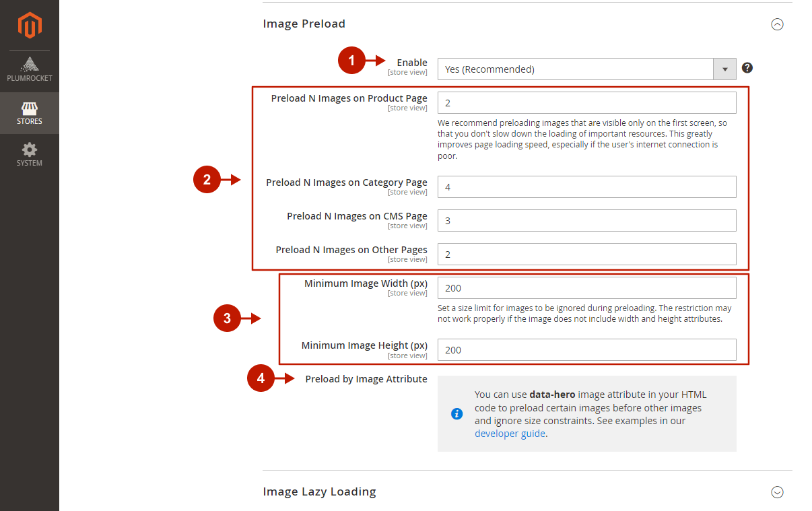Expand the Image Lazy Loading section
The width and height of the screenshot is (812, 511).
(777, 492)
